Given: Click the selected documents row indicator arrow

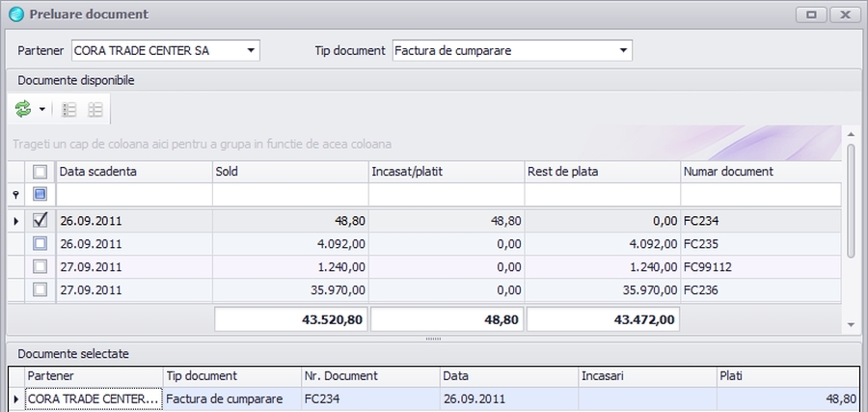Looking at the screenshot, I should (14, 398).
